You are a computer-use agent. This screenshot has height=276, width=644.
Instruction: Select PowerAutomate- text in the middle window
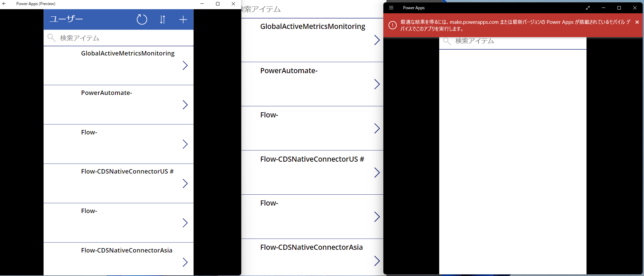[289, 71]
